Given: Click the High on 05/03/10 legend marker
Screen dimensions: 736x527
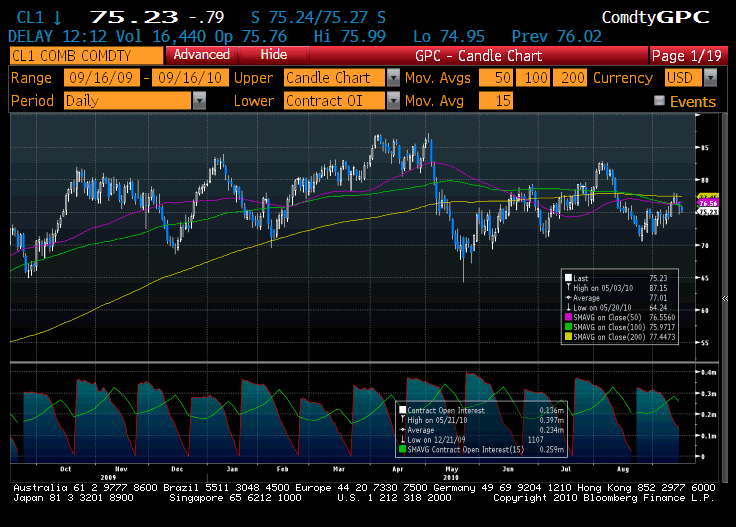Looking at the screenshot, I should (569, 288).
